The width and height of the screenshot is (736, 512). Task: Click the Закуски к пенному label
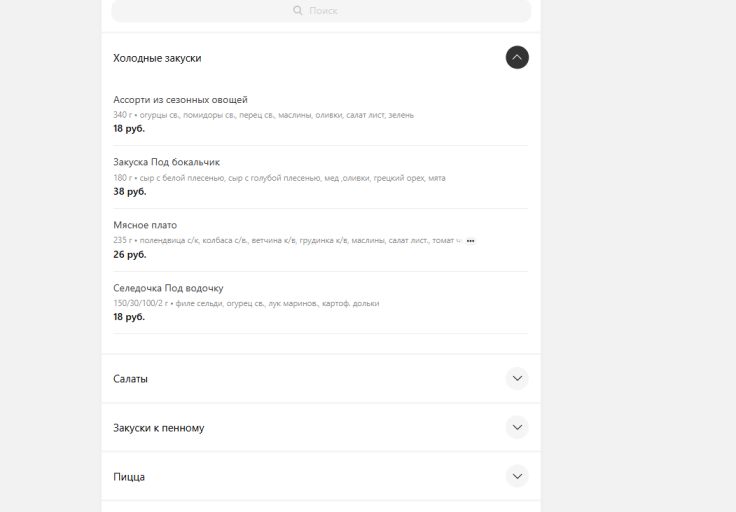159,428
